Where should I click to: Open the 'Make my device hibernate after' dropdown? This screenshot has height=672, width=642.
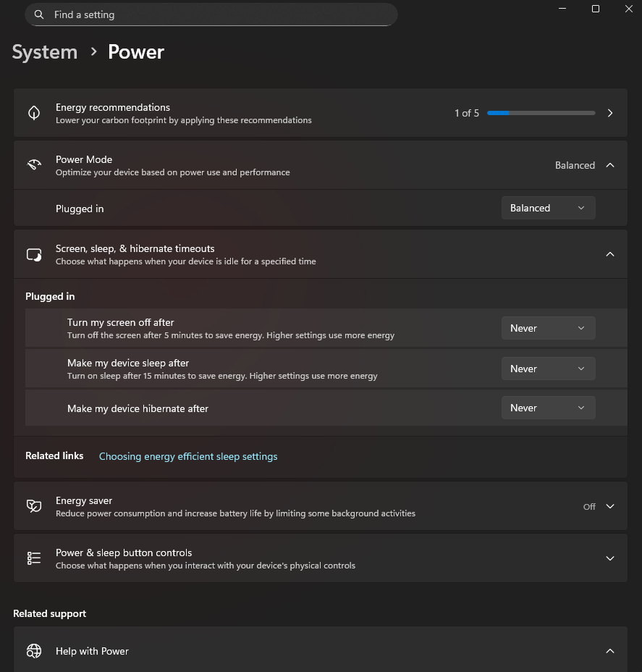(548, 408)
